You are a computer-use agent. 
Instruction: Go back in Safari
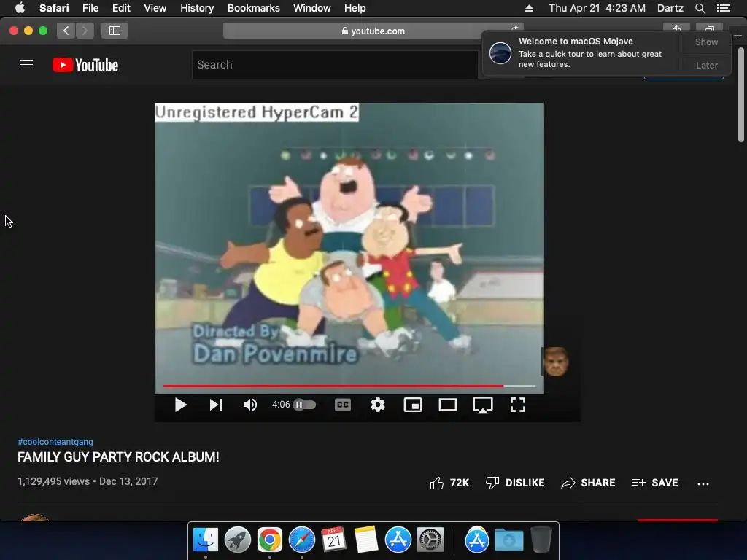click(x=66, y=31)
